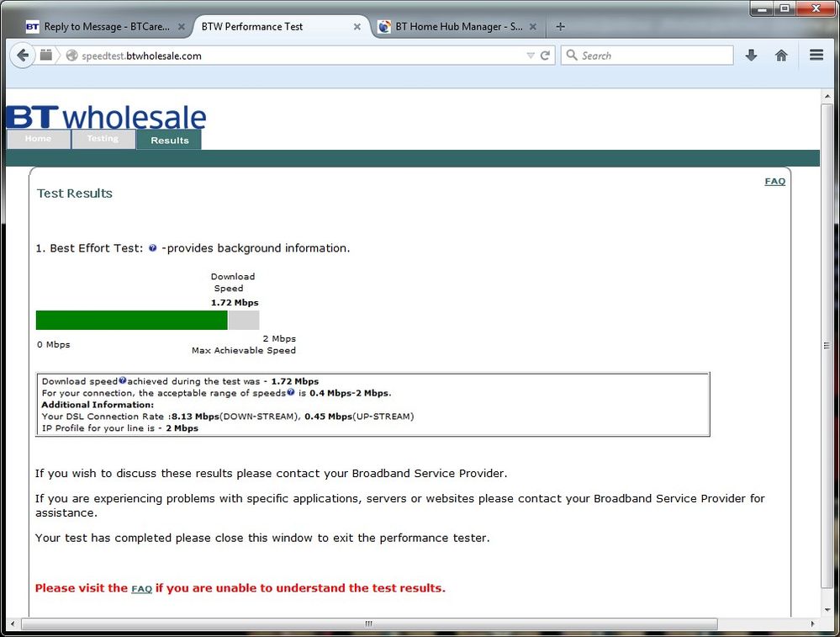Click the 0 Mbps scale label
The height and width of the screenshot is (637, 840).
[x=54, y=344]
